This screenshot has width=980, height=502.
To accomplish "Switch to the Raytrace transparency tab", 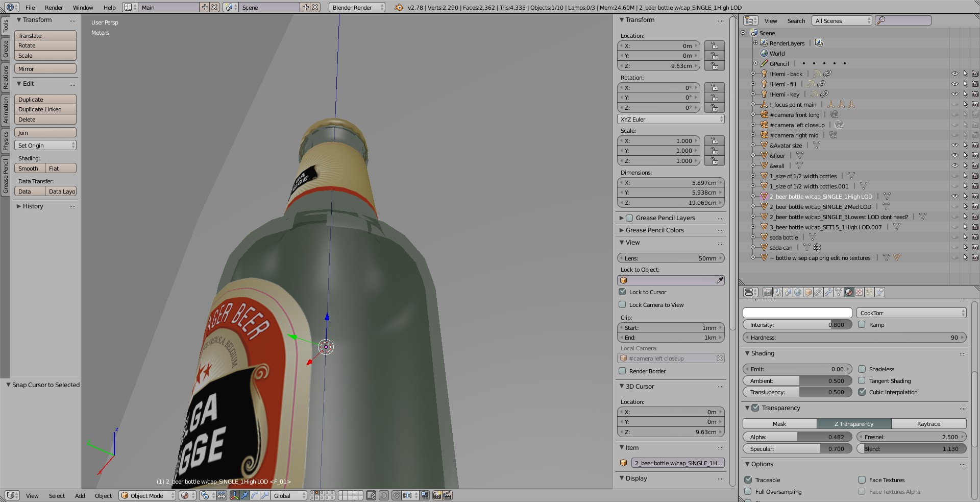I will coord(928,424).
